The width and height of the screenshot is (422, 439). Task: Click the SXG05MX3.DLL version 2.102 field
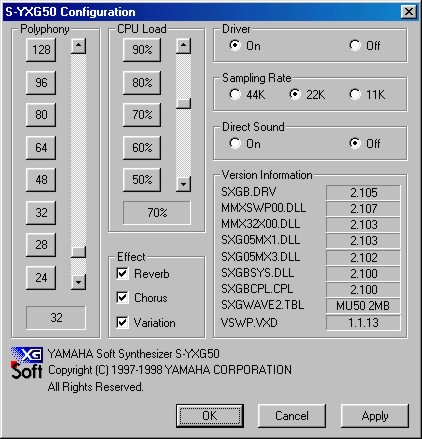point(363,258)
